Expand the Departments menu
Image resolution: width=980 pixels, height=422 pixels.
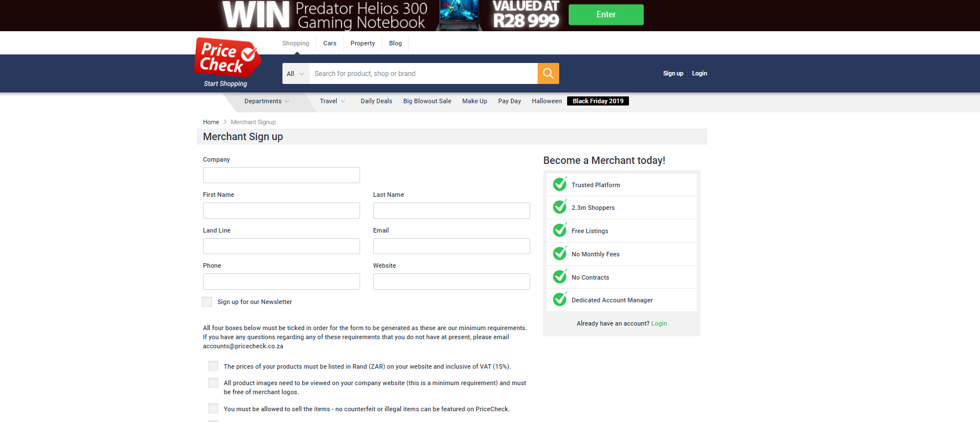click(267, 101)
